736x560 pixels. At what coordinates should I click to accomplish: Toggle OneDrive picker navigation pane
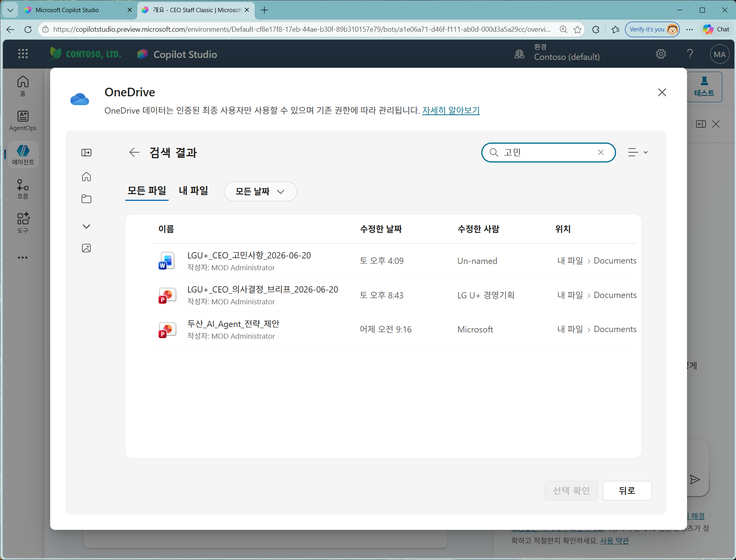coord(87,153)
